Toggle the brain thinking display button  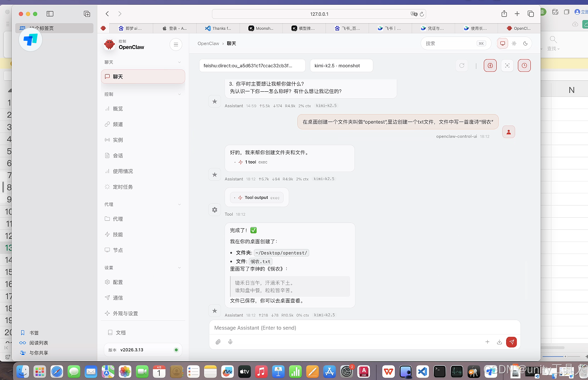[490, 65]
